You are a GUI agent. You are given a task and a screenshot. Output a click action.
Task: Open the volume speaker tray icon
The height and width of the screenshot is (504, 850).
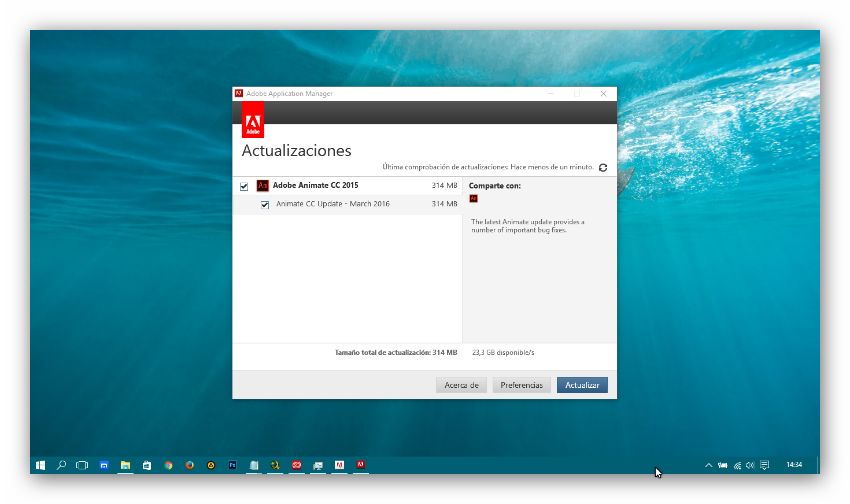tap(750, 465)
